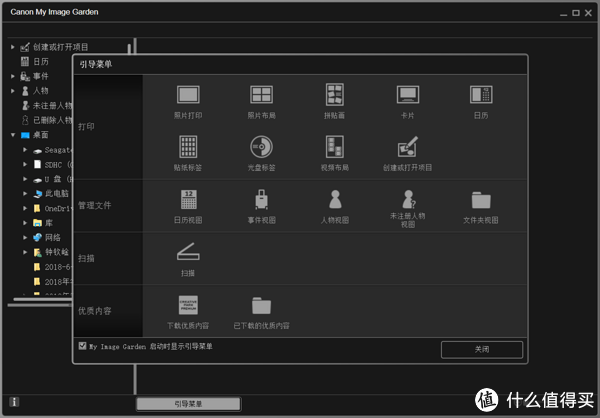Minimize the My Image Garden window
Screen dimensions: 600x418
pyautogui.click(x=563, y=14)
